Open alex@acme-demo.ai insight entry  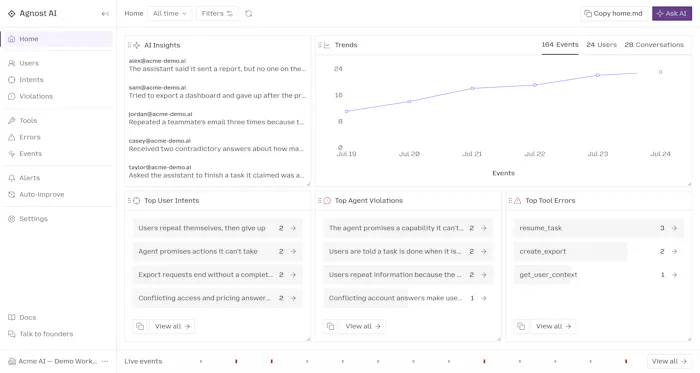point(217,65)
